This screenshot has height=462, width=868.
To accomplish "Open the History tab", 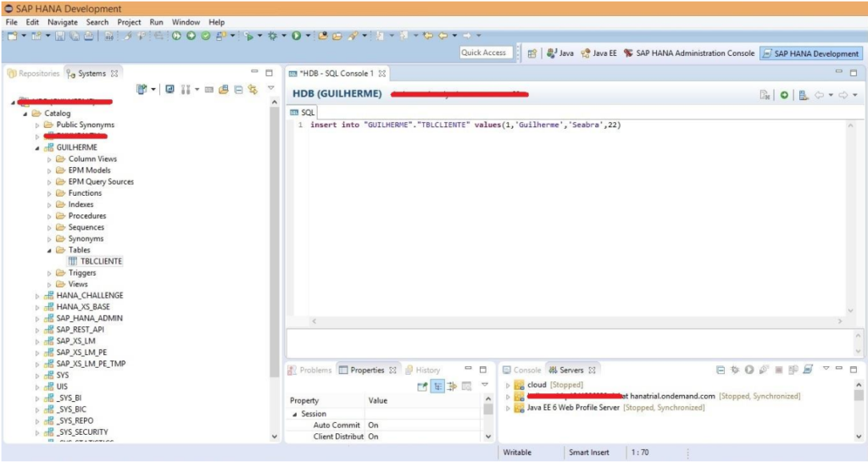I will (427, 370).
